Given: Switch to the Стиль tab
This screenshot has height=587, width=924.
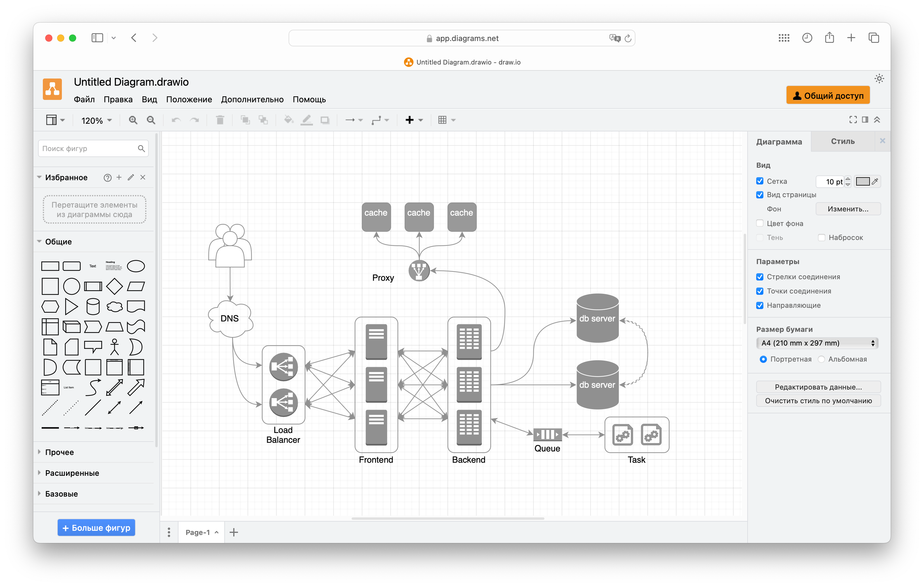Looking at the screenshot, I should tap(843, 141).
